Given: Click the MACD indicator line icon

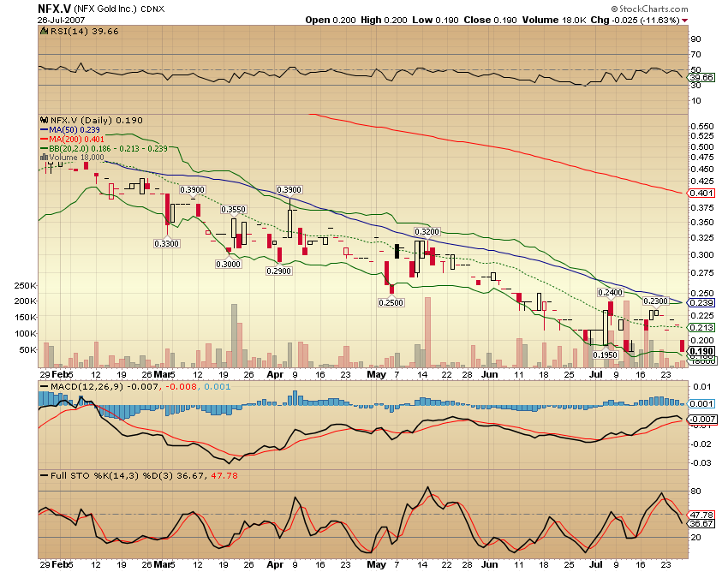Looking at the screenshot, I should 43,386.
